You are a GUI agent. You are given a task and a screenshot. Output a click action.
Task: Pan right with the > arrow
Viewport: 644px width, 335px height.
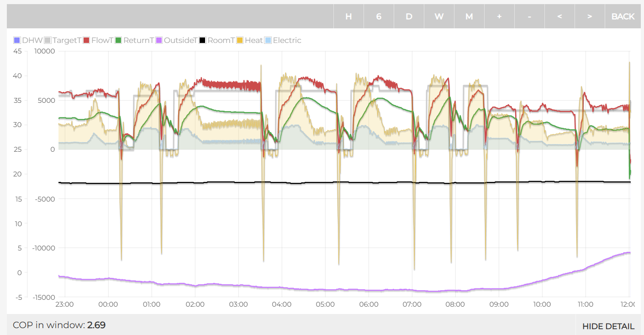click(x=590, y=16)
